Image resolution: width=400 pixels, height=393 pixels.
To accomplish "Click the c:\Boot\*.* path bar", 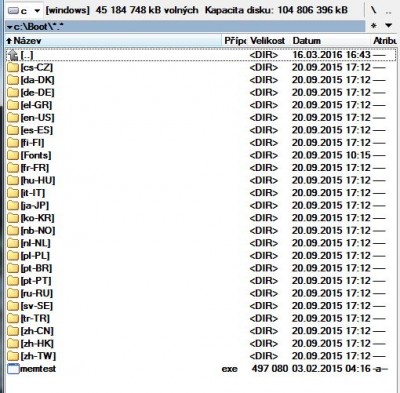I will pyautogui.click(x=185, y=26).
